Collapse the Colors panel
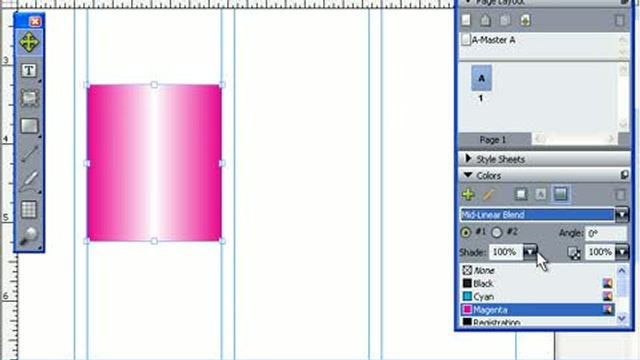 (x=468, y=175)
